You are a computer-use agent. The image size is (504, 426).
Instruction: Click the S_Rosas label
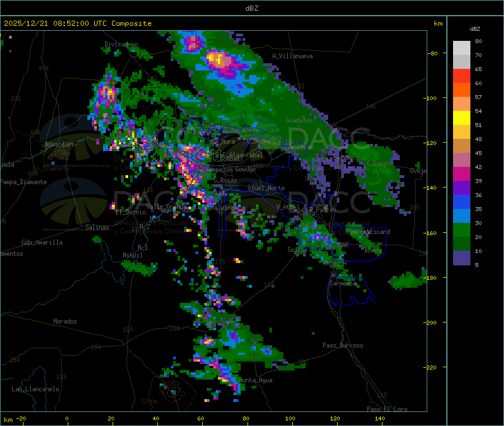pyautogui.click(x=225, y=180)
